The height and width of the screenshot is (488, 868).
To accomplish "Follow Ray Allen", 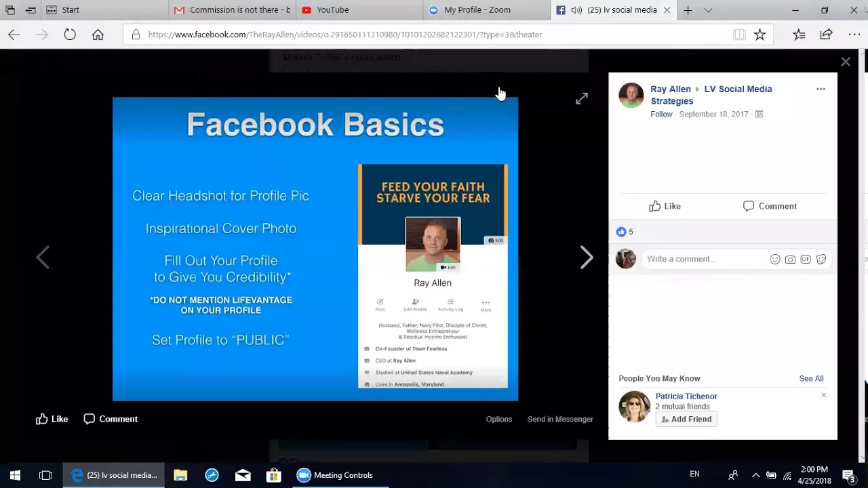I will pos(661,114).
